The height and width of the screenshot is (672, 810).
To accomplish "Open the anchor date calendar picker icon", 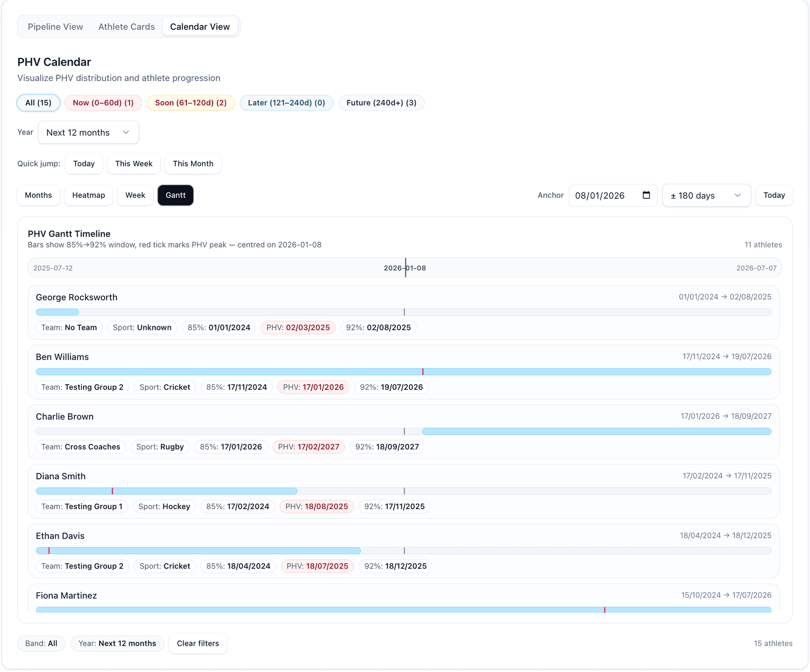I will pos(646,195).
